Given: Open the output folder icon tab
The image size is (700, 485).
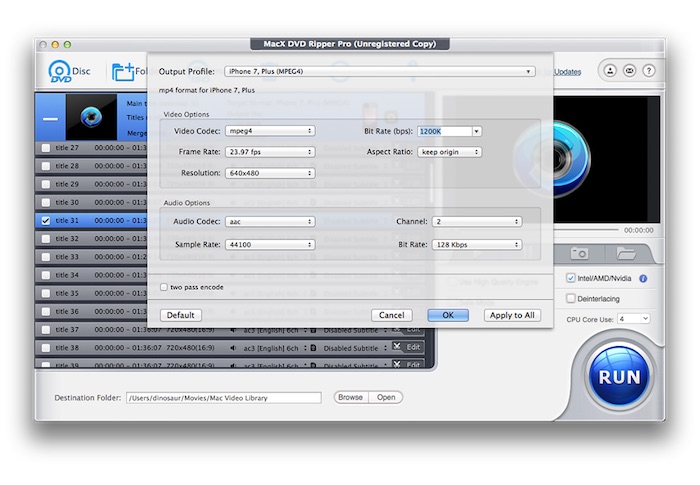Looking at the screenshot, I should 625,254.
